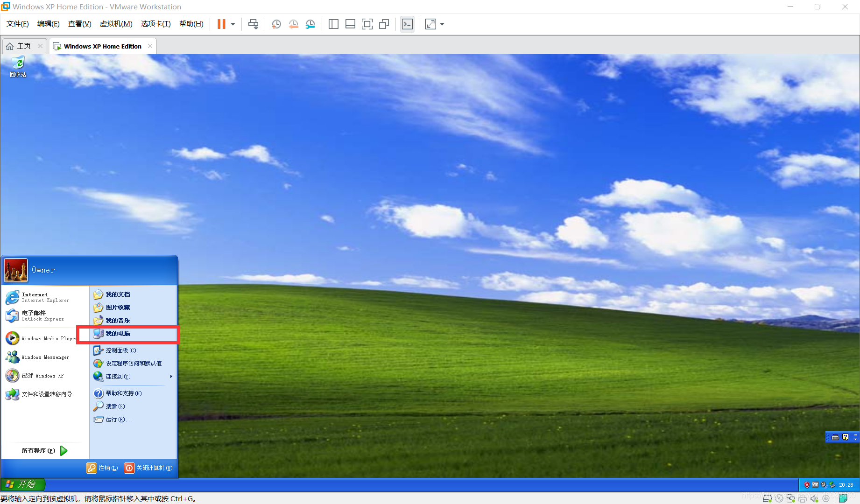Open the 回收站 Recycle Bin desktop icon

coord(18,67)
